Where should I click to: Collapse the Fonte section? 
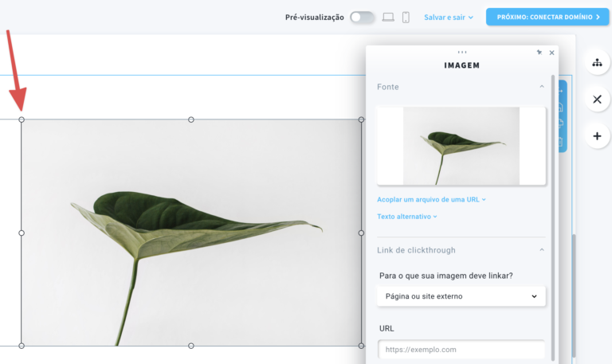[x=542, y=87]
